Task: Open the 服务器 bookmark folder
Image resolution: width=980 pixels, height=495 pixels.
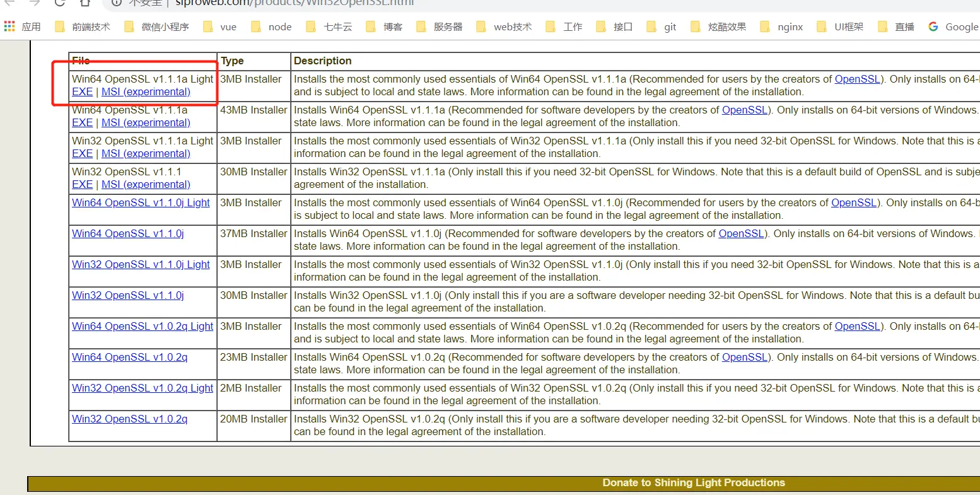Action: [x=439, y=26]
